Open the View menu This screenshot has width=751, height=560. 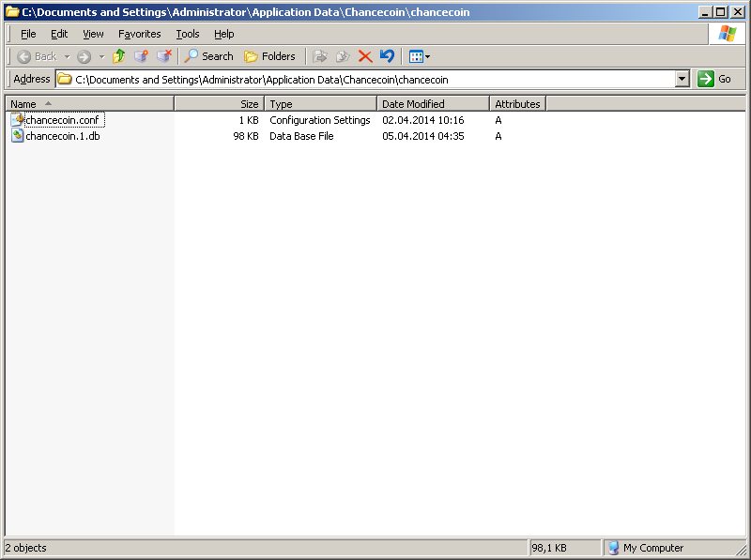pos(93,34)
